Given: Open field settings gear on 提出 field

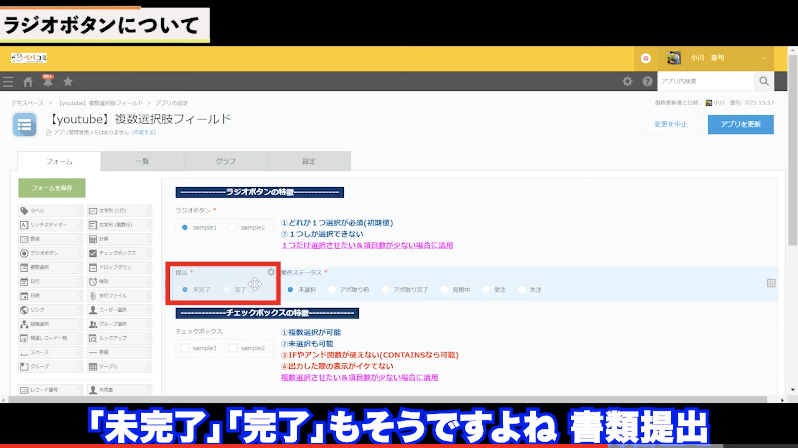Looking at the screenshot, I should click(271, 272).
